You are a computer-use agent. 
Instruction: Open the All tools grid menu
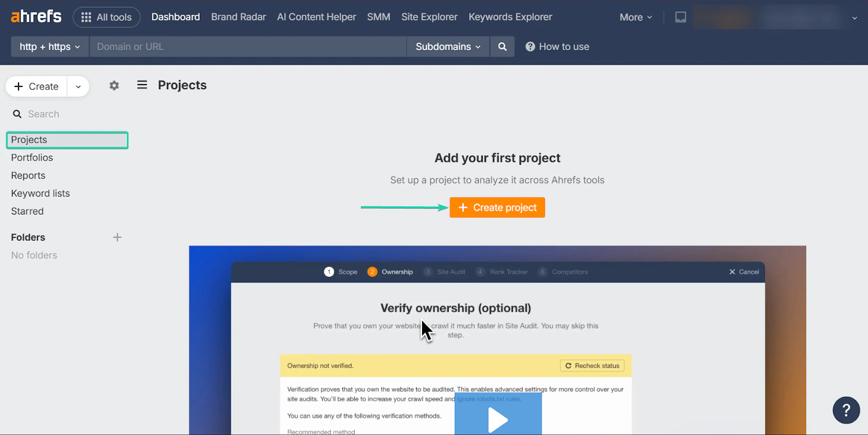click(x=106, y=17)
